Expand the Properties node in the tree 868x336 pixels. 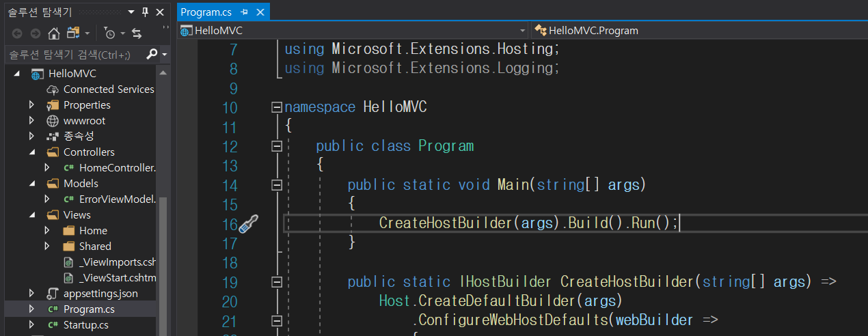pyautogui.click(x=31, y=104)
